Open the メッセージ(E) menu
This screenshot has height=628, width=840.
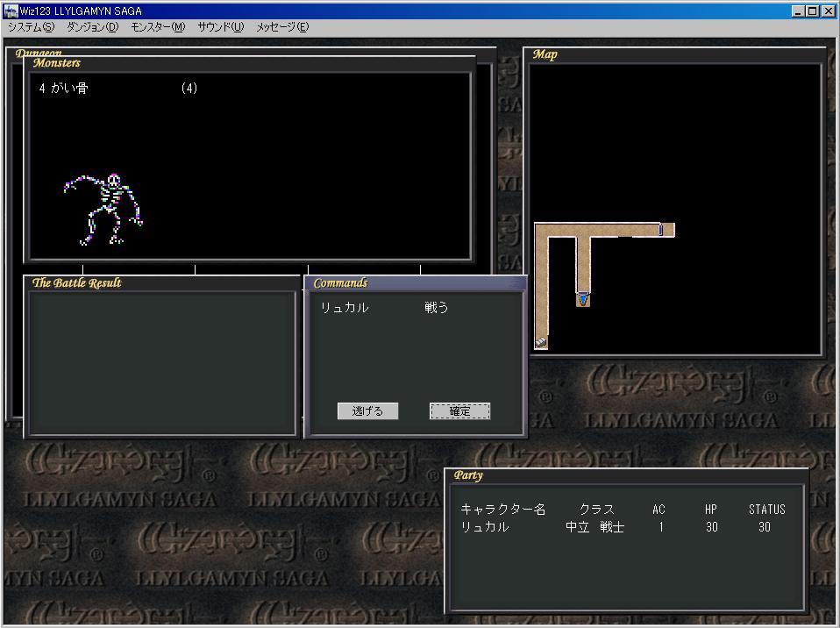point(282,27)
